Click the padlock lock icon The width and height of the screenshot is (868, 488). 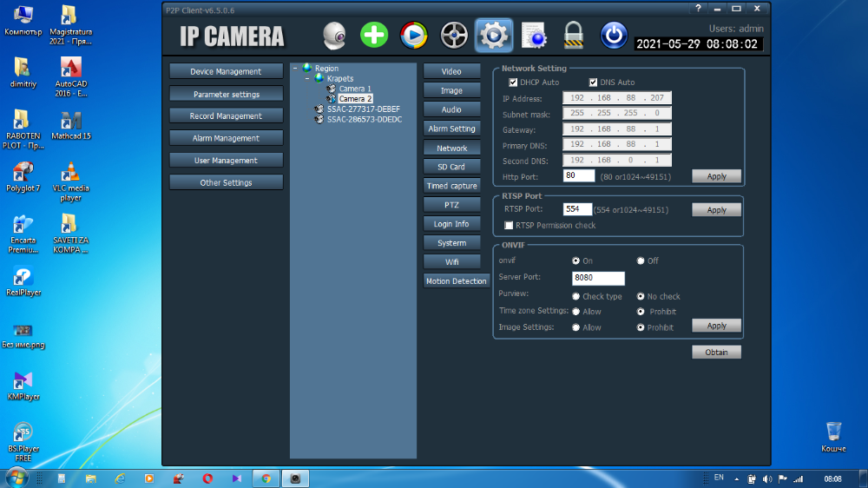coord(574,36)
